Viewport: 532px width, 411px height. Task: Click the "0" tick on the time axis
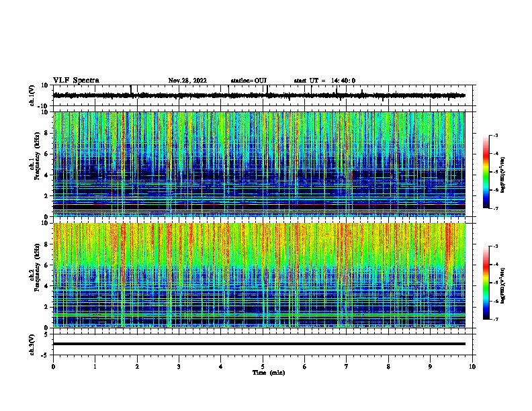(53, 367)
